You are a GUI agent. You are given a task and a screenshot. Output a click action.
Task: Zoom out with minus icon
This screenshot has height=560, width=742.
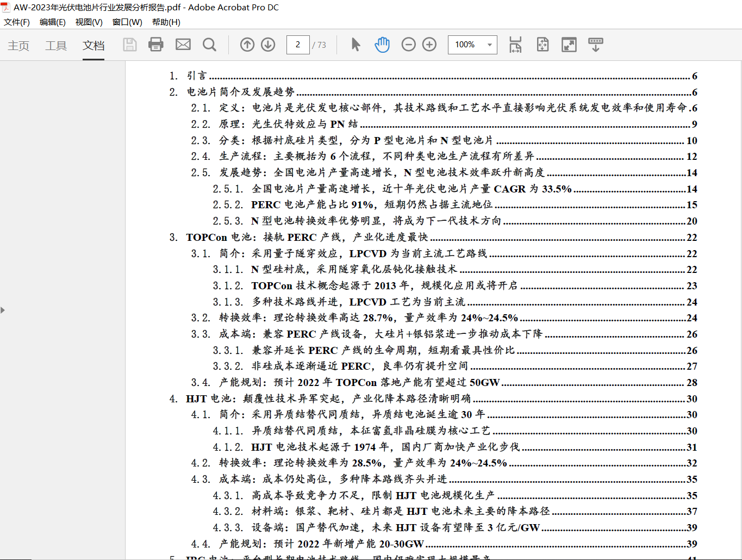click(409, 45)
